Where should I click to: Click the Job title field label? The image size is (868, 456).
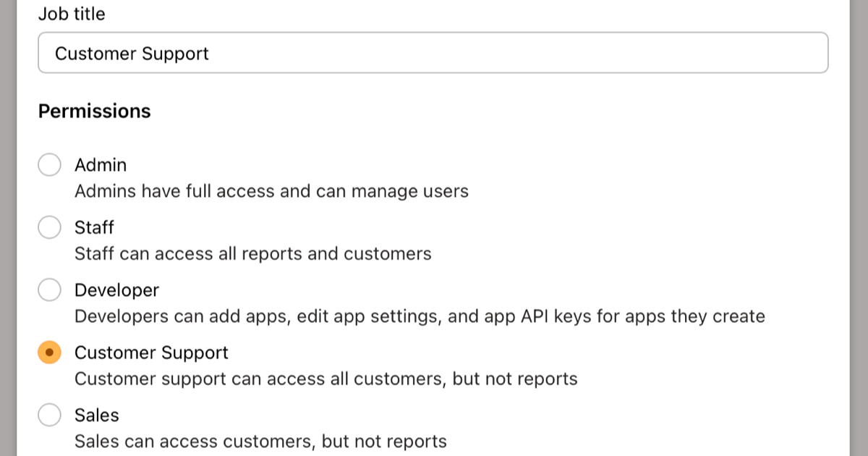tap(72, 13)
